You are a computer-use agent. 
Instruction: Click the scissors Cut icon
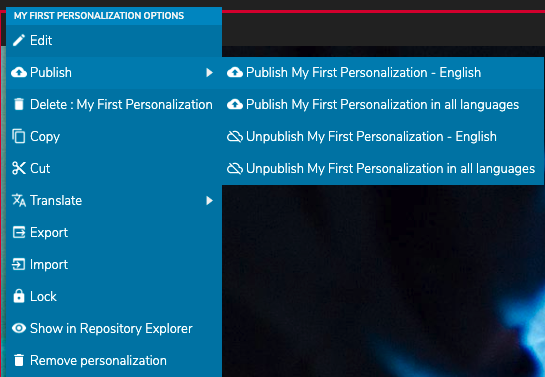coord(19,168)
